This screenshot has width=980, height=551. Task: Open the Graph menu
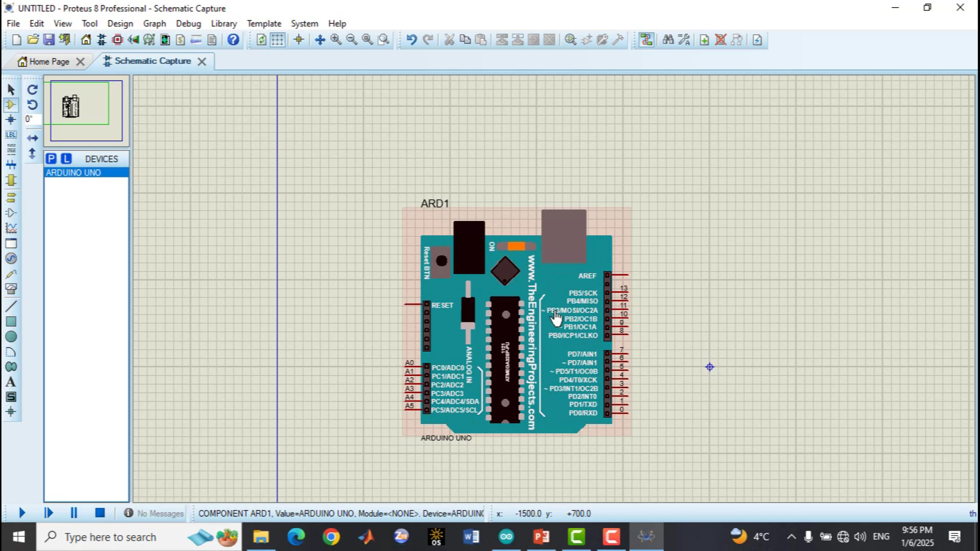tap(154, 23)
